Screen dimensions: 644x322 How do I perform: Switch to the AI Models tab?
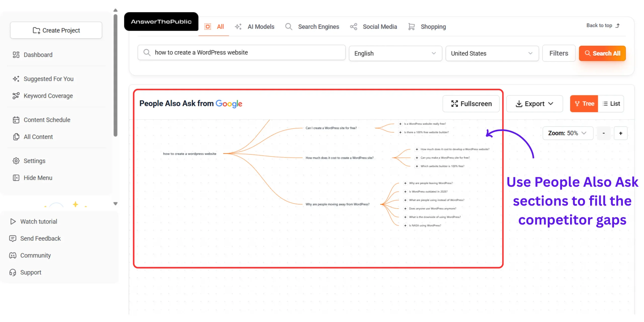[254, 26]
